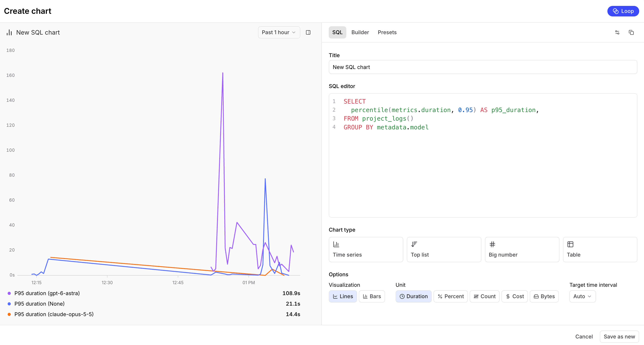Open the chart settings sliders icon
This screenshot has height=345, width=644.
pyautogui.click(x=617, y=32)
